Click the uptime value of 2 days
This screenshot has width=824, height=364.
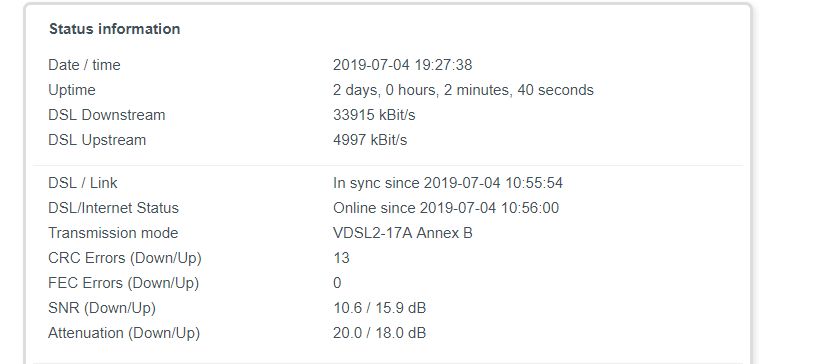pos(464,90)
